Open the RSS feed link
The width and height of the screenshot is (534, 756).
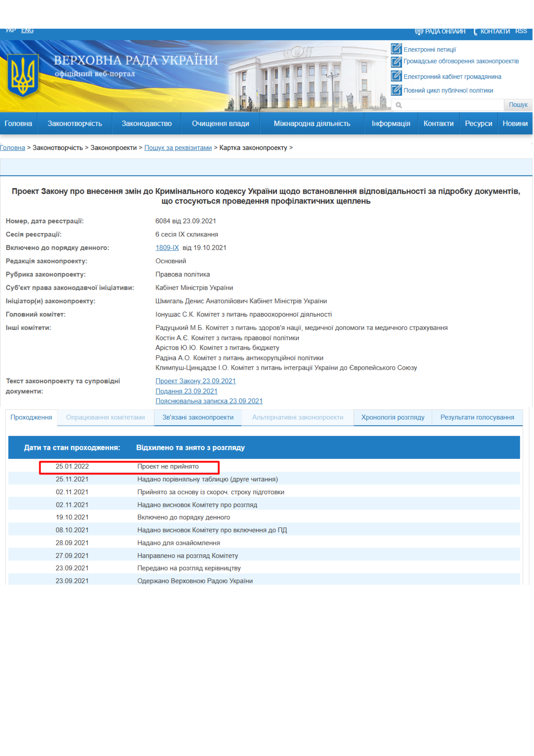[521, 31]
